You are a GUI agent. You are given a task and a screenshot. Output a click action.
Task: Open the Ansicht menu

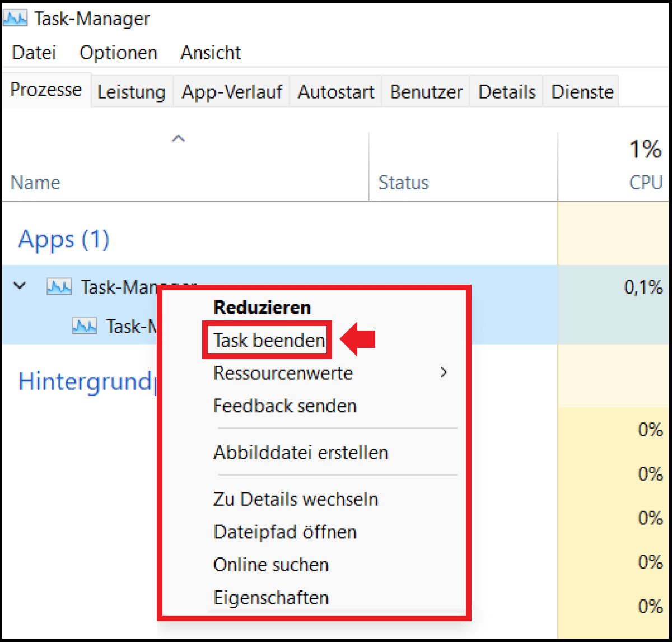[210, 52]
